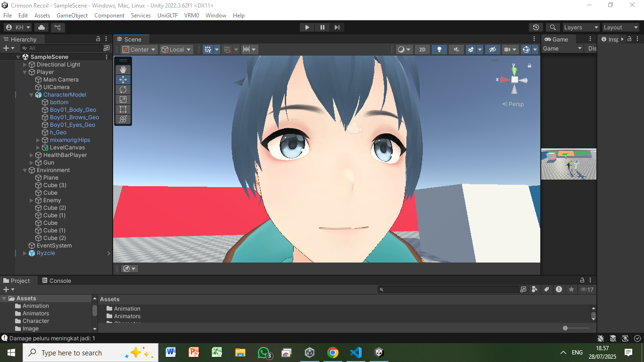Select the Move tool in the scene toolbar
This screenshot has height=362, width=644.
coord(123,80)
